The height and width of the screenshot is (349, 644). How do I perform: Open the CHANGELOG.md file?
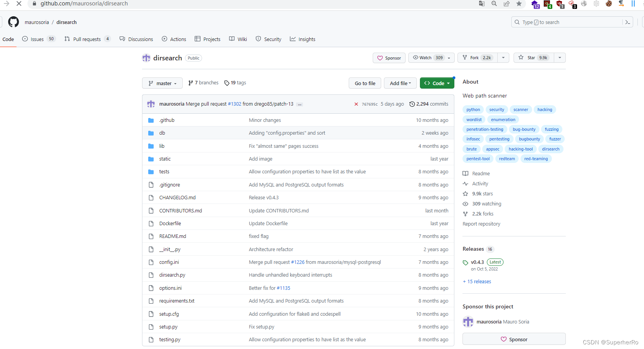[177, 198]
